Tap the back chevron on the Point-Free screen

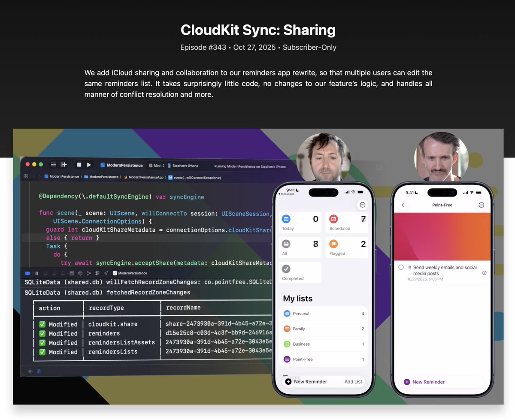coord(403,205)
